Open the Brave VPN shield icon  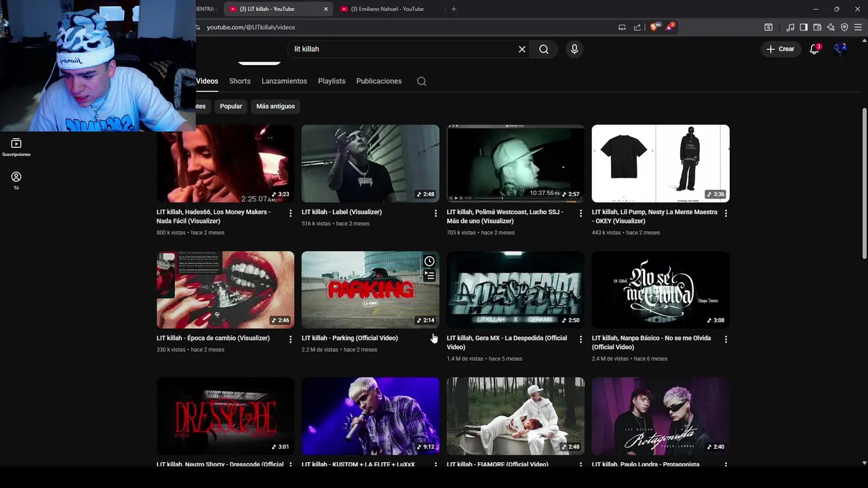[x=844, y=27]
